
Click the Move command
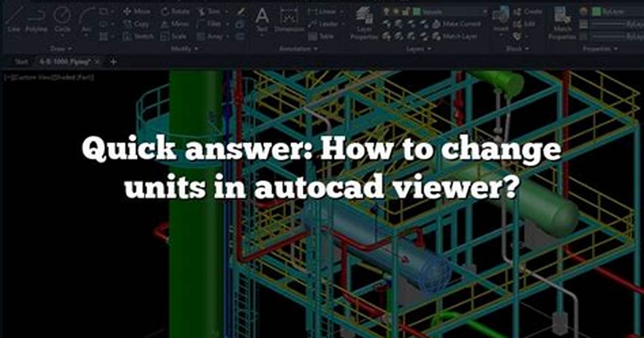tap(137, 12)
